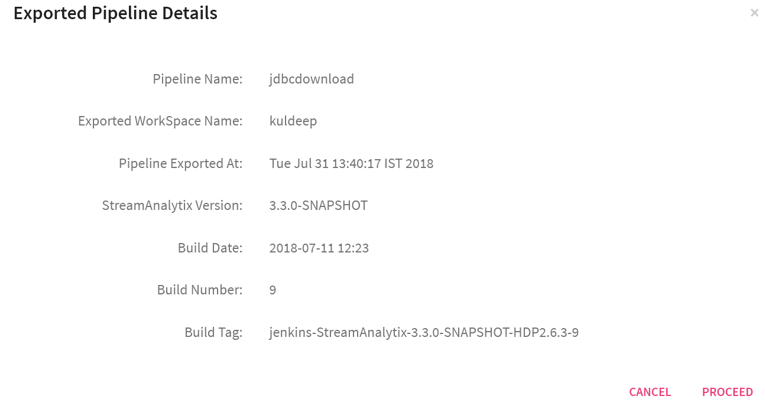Click the CANCEL button
Image resolution: width=765 pixels, height=402 pixels.
tap(650, 392)
